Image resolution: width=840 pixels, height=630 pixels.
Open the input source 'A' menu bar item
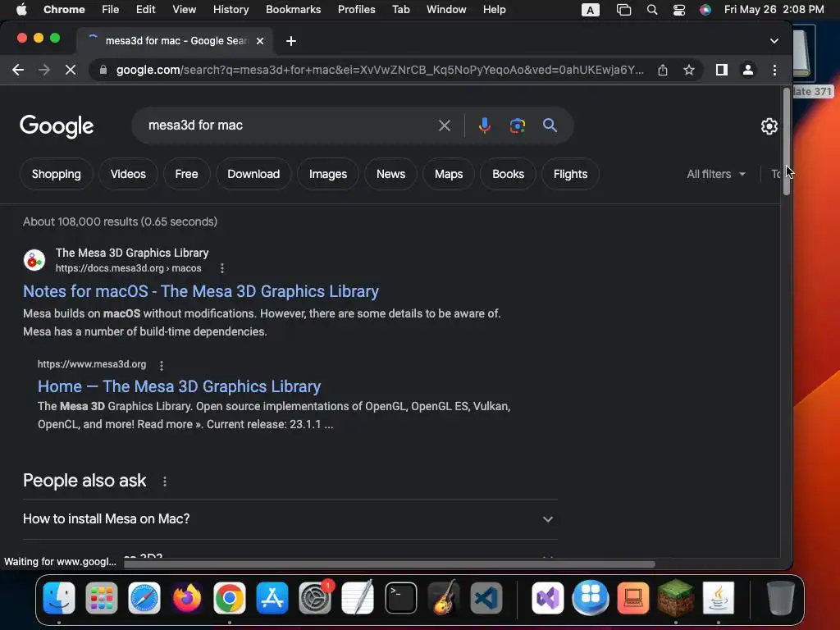(591, 10)
